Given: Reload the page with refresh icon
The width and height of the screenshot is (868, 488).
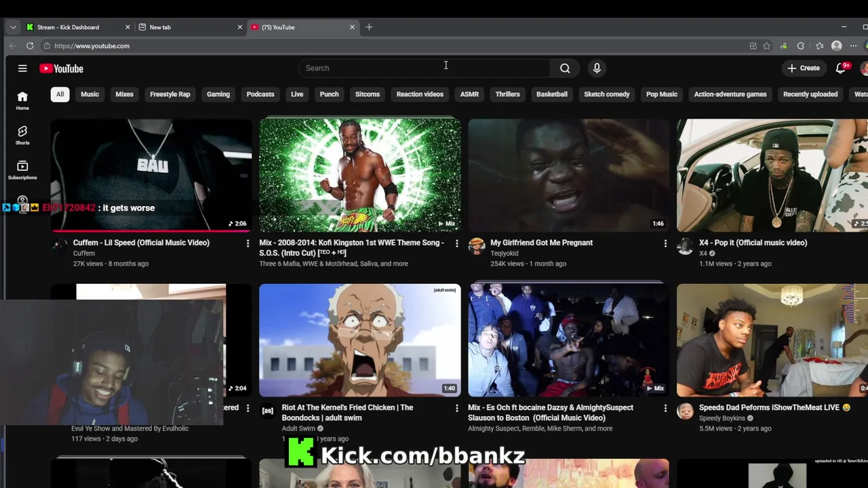Looking at the screenshot, I should [x=30, y=45].
